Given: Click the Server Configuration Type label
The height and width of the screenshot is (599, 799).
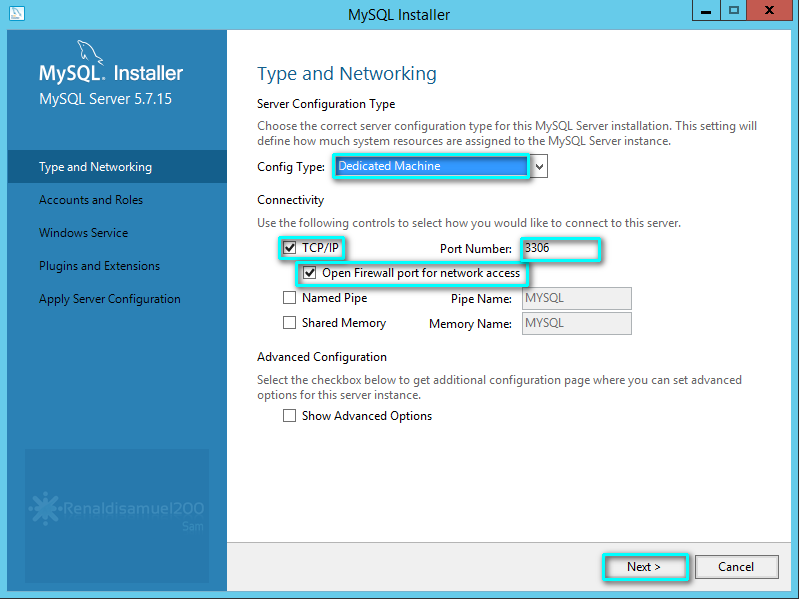Looking at the screenshot, I should point(326,104).
